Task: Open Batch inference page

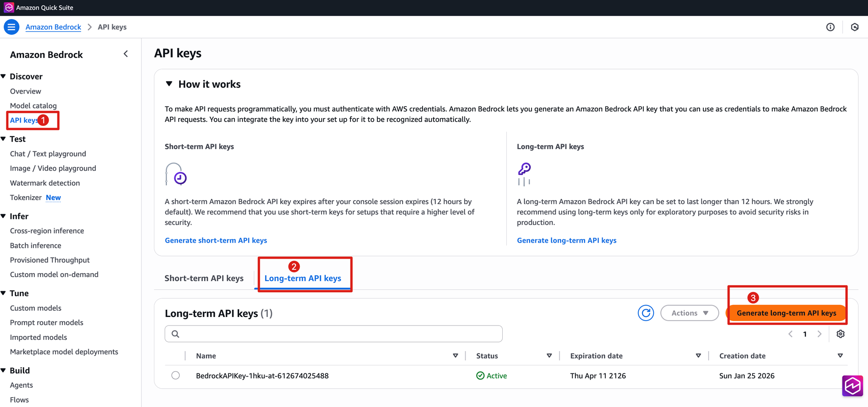Action: [35, 245]
